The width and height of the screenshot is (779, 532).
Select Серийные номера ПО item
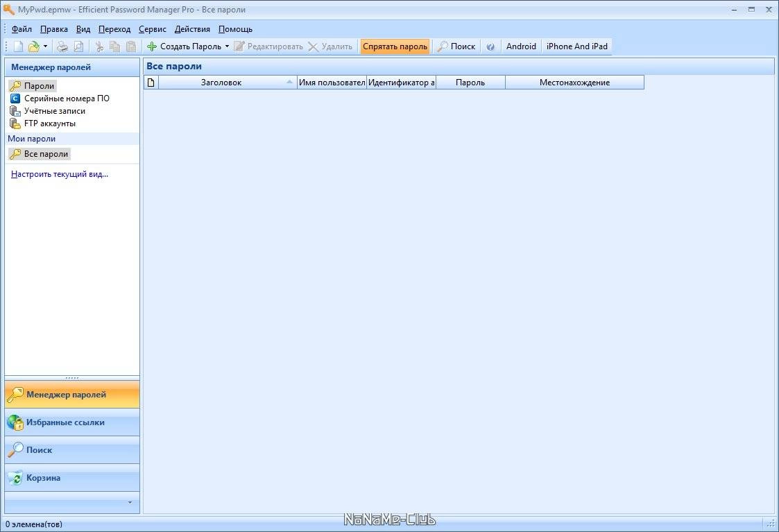point(60,98)
